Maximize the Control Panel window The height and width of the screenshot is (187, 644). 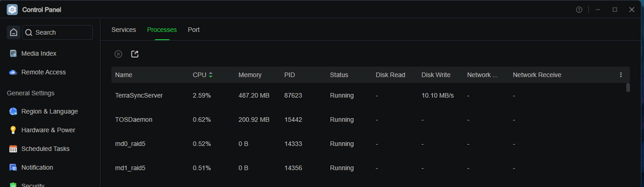coord(615,10)
